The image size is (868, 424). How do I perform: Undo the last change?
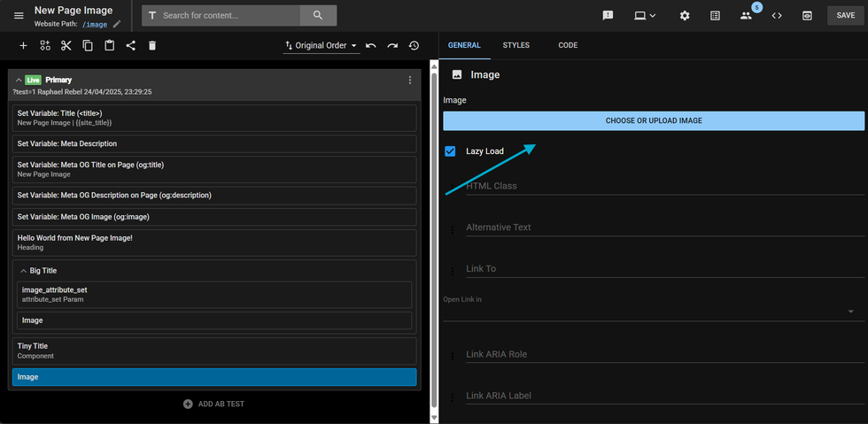[371, 45]
